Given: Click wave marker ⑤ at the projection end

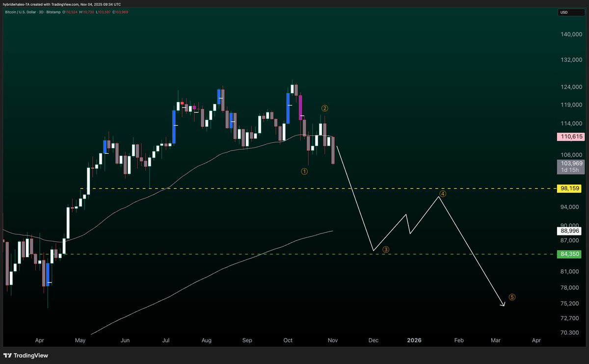Looking at the screenshot, I should tap(511, 297).
